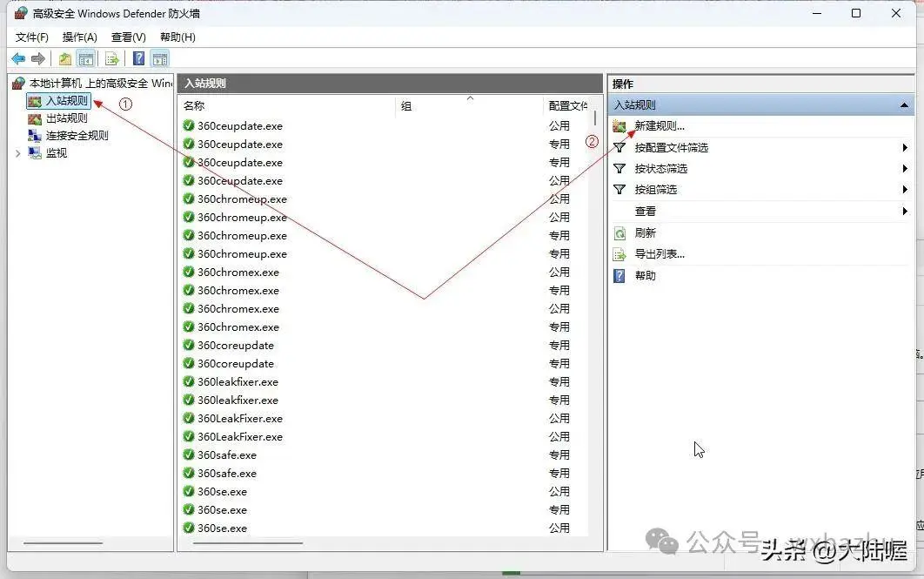The width and height of the screenshot is (924, 579).
Task: Toggle the Show/Hide Console Tree toolbar icon
Action: [86, 58]
